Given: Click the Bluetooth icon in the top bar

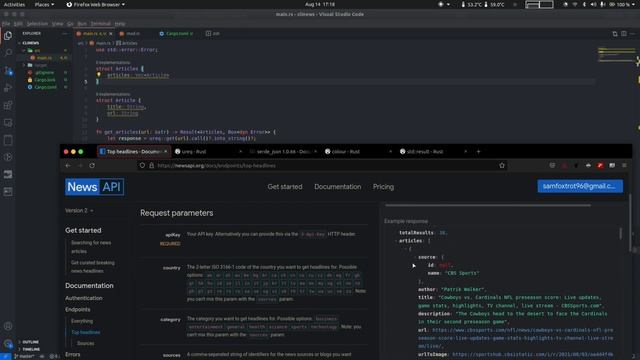Looking at the screenshot, I should [584, 4].
